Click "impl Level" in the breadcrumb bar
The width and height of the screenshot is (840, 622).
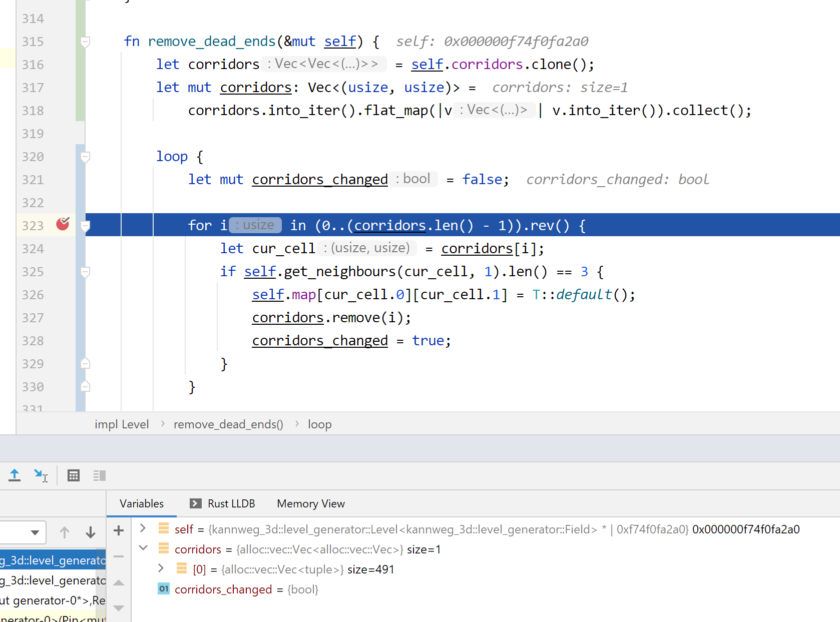(122, 424)
